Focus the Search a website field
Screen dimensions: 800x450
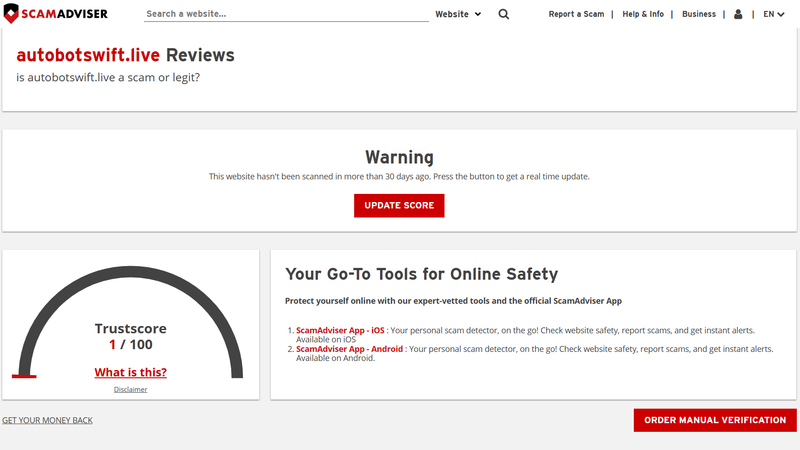pos(286,14)
